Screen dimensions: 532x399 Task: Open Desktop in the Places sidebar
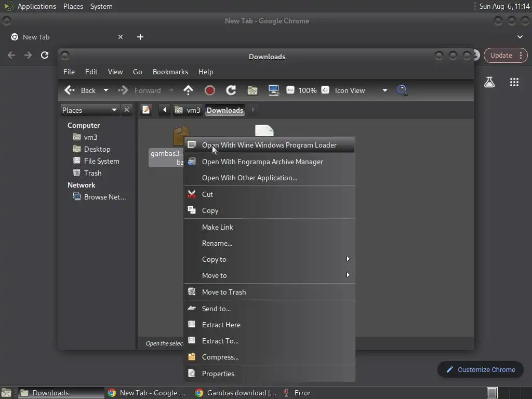97,149
